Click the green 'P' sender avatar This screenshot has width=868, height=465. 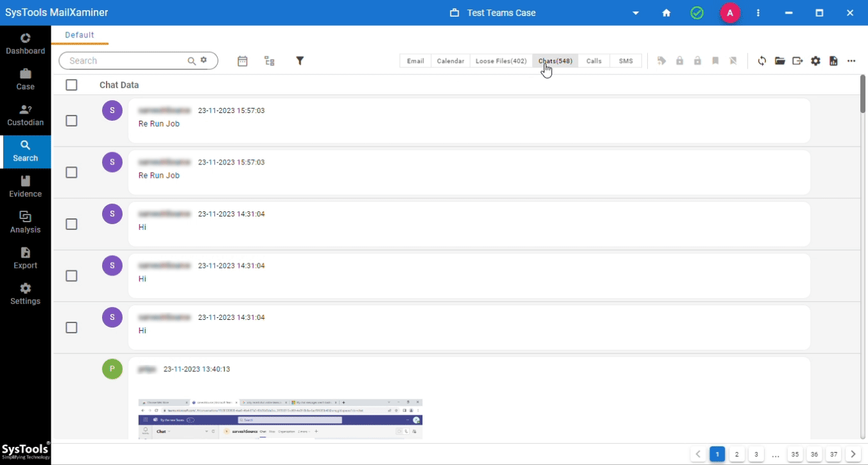pyautogui.click(x=112, y=369)
